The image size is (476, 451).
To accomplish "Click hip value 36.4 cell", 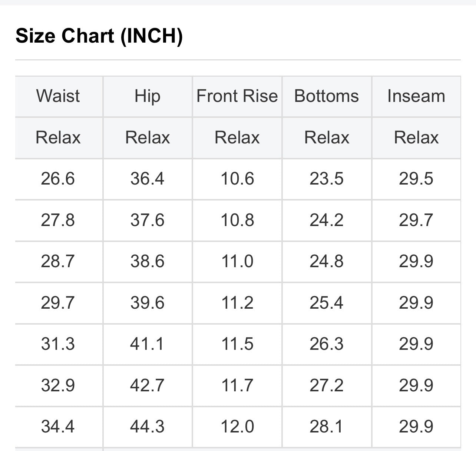I will click(147, 179).
